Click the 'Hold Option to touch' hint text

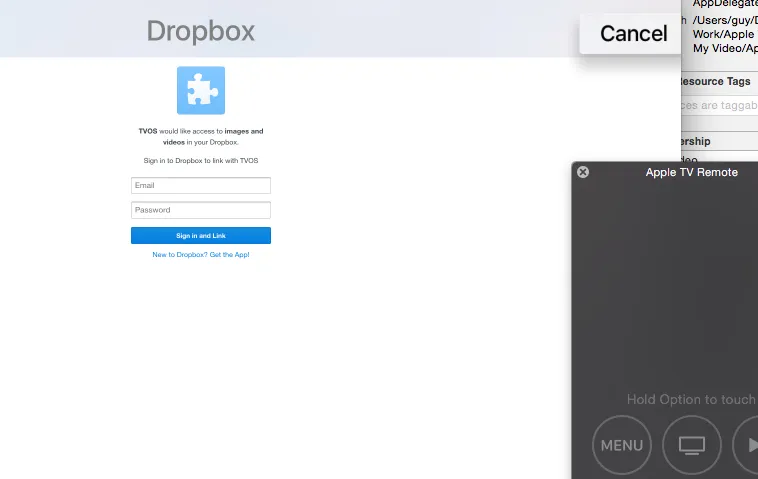pyautogui.click(x=691, y=399)
